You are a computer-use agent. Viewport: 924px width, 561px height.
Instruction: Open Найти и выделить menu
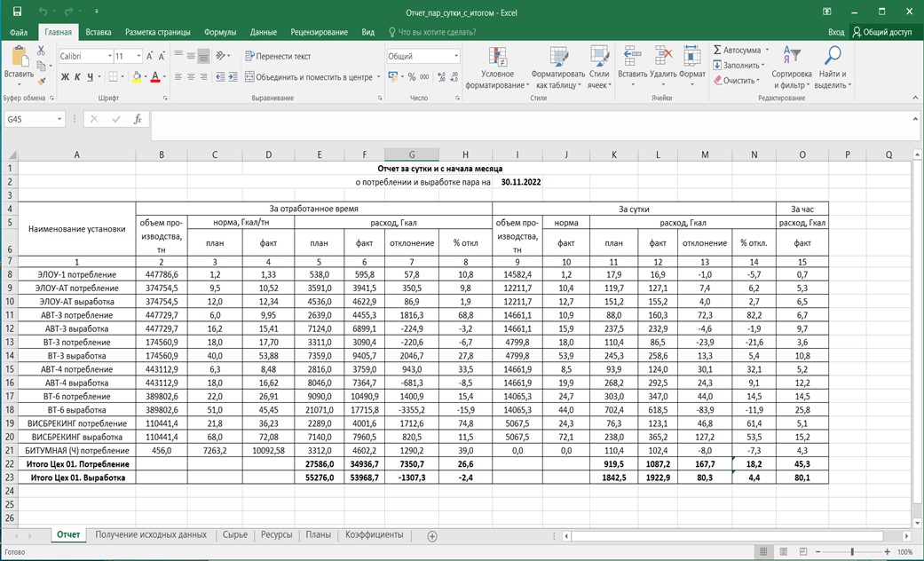(x=833, y=67)
